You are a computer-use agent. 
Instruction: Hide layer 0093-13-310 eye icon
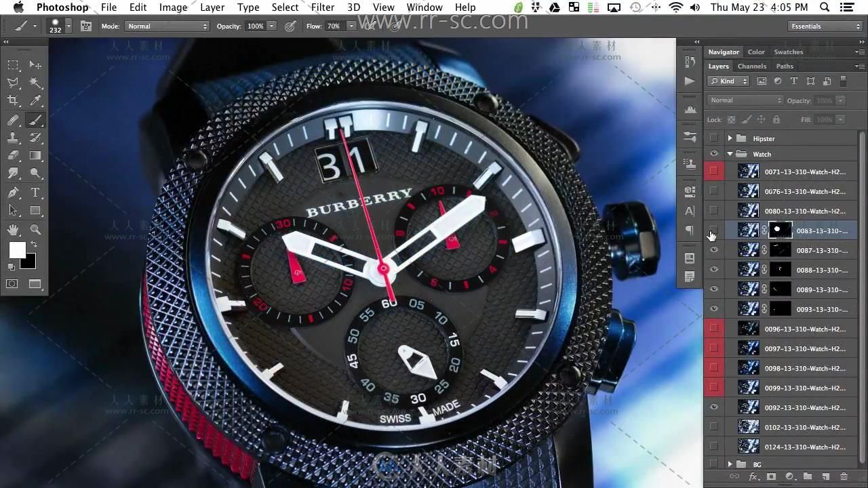713,309
